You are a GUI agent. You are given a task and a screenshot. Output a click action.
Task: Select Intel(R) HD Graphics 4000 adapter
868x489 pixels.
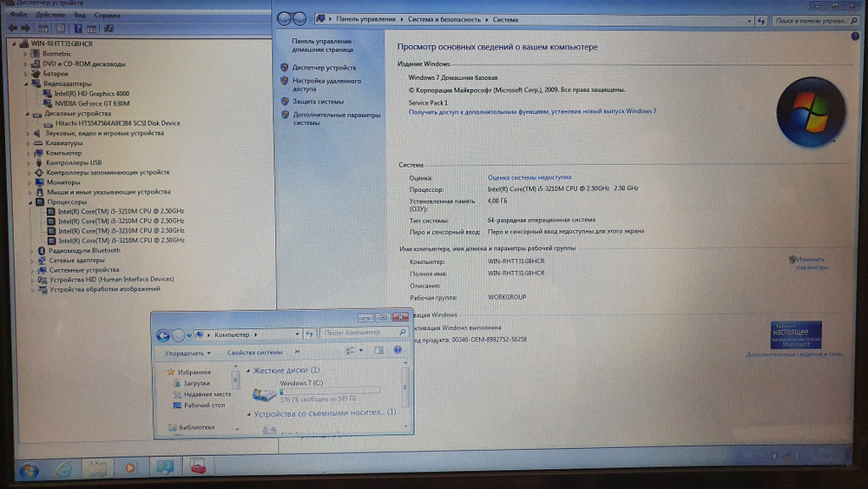tap(91, 94)
